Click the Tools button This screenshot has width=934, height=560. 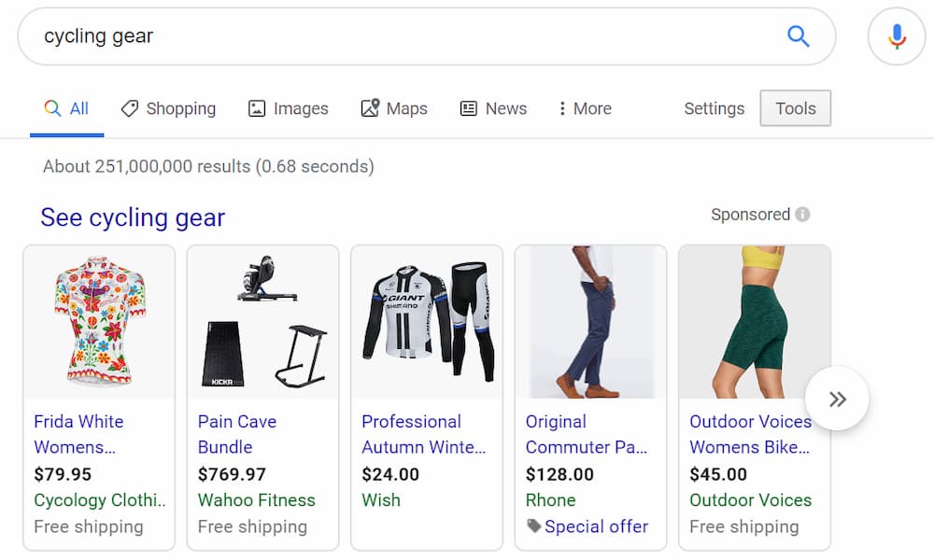(795, 108)
